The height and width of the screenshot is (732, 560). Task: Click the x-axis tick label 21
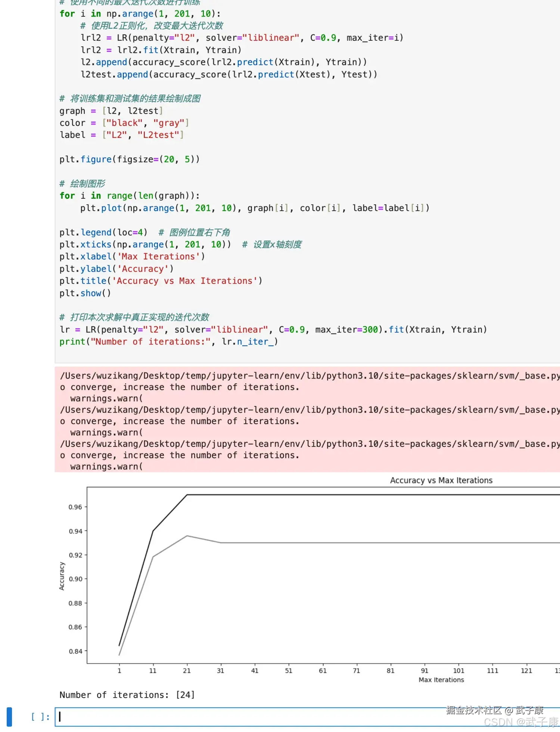pos(187,671)
